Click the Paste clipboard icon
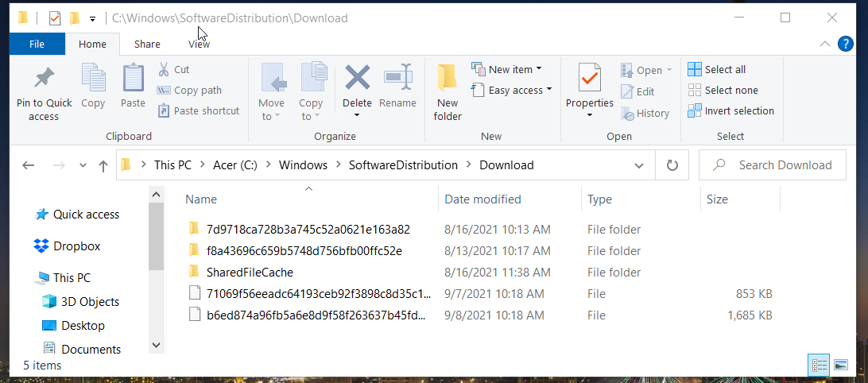The width and height of the screenshot is (868, 383). pyautogui.click(x=133, y=78)
